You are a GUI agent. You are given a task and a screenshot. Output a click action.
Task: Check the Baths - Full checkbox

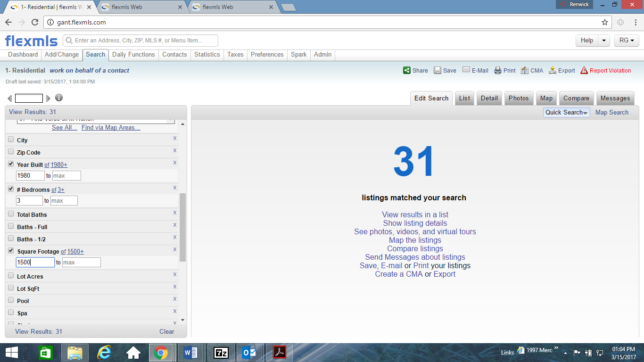pos(11,226)
